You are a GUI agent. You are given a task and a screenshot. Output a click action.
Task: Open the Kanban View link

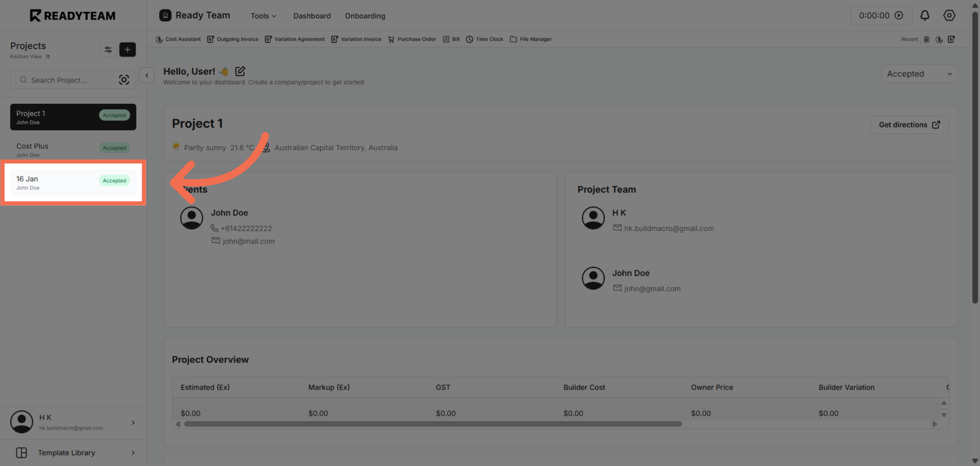[x=29, y=56]
